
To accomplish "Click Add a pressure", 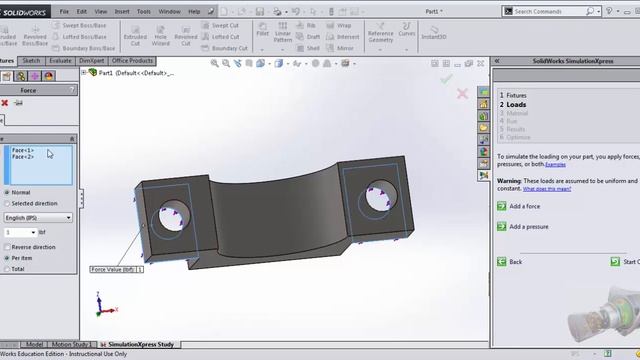I will click(529, 227).
